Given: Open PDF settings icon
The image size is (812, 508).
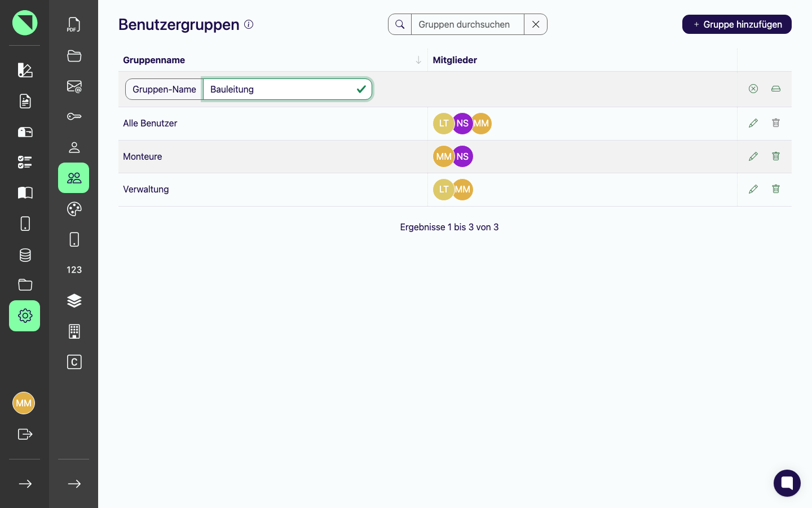Looking at the screenshot, I should [x=74, y=25].
